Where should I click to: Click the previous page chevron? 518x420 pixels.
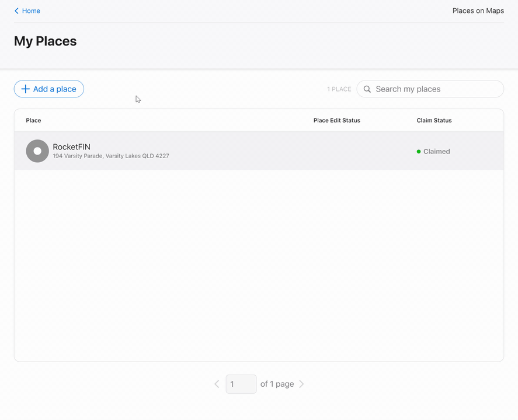coord(217,384)
